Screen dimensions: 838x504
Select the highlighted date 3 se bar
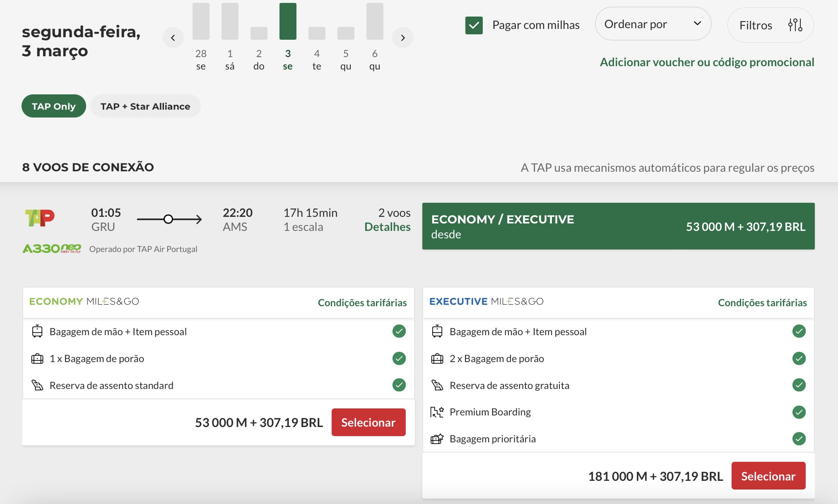tap(288, 21)
